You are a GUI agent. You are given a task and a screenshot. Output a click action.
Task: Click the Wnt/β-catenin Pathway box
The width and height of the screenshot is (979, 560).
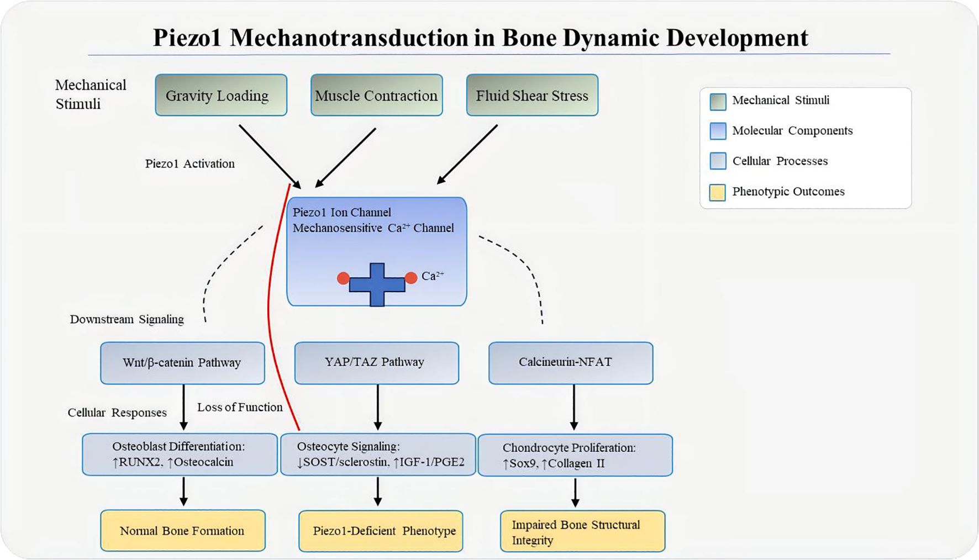point(182,363)
